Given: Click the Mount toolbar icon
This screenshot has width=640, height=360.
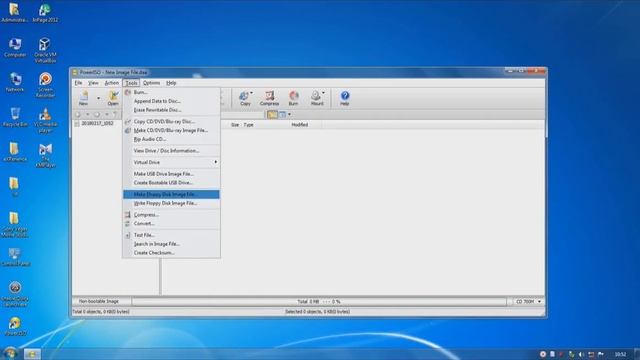Looking at the screenshot, I should pos(316,98).
